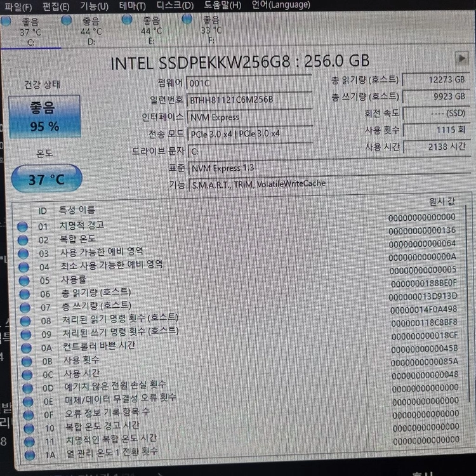Viewport: 476px width, 476px height.
Task: Click the status icon for 10 복합 온도 경고 시간
Action: click(29, 428)
